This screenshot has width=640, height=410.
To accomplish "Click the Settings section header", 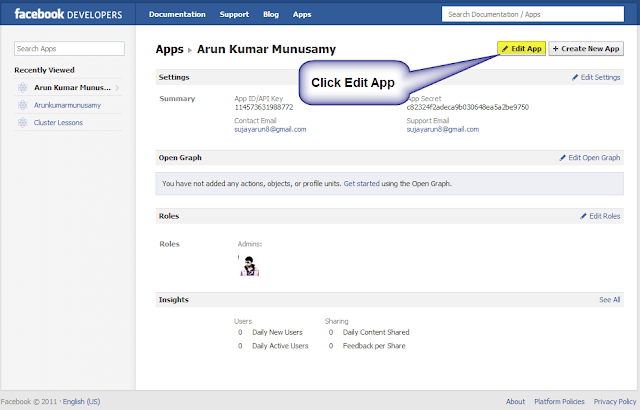I will 174,77.
